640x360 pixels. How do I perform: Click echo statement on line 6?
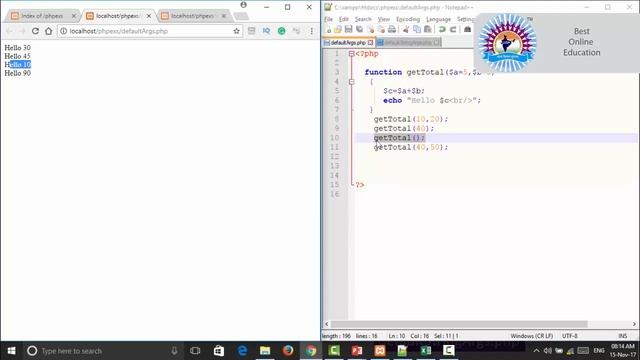(432, 100)
